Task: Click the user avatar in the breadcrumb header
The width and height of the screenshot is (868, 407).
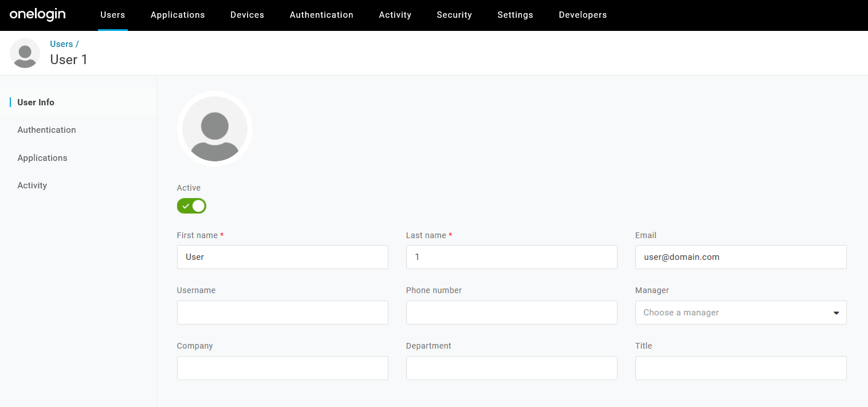Action: tap(25, 53)
